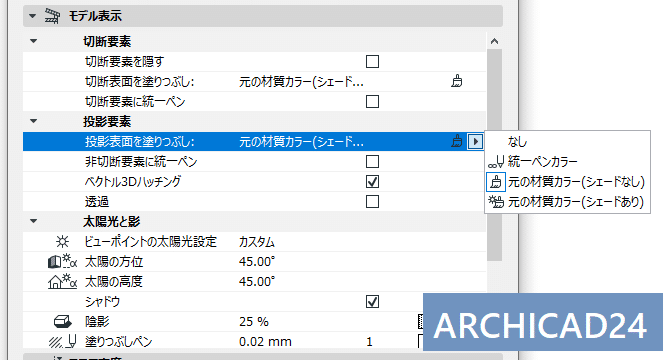Screen dimensions: 671x360
Task: Click the 0.02 mm pen weight value
Action: pos(265,342)
